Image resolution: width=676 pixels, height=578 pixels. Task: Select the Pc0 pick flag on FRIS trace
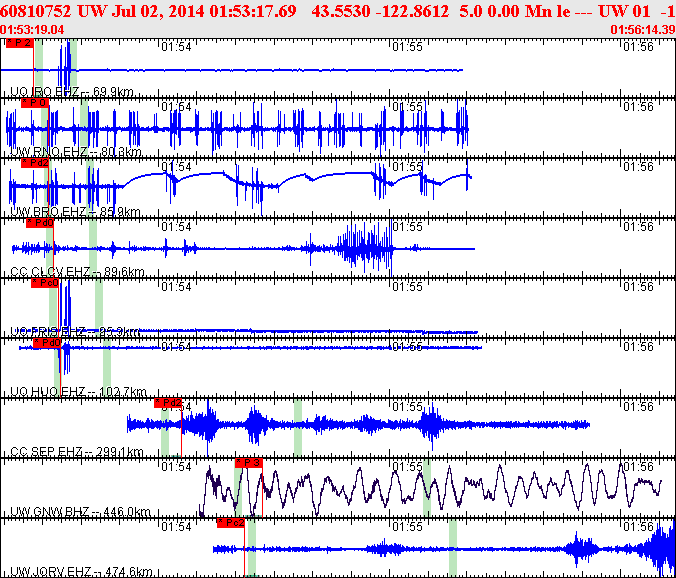45,283
